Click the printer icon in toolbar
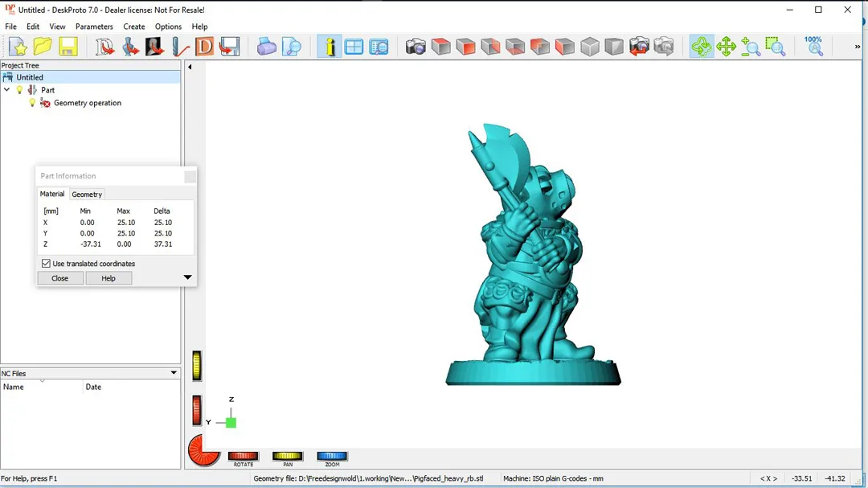Viewport: 868px width, 488px height. [x=267, y=47]
